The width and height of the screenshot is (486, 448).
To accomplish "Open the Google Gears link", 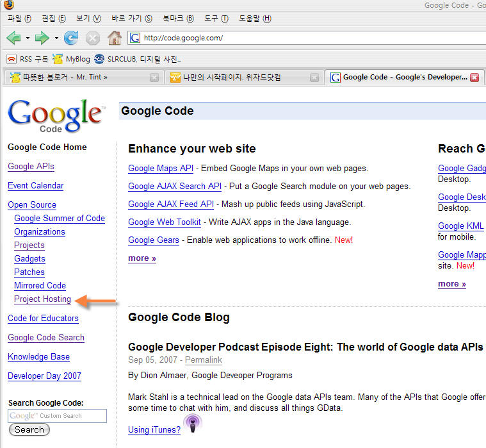I will pos(154,240).
